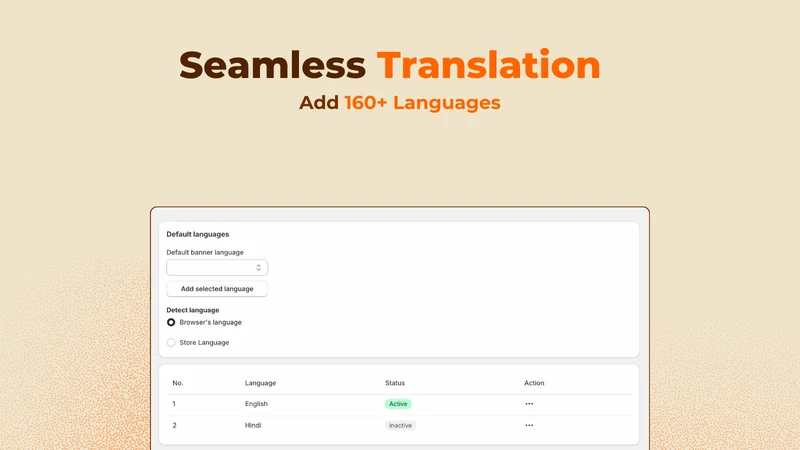Viewport: 800px width, 450px height.
Task: Click row number 2 in the table
Action: (174, 425)
